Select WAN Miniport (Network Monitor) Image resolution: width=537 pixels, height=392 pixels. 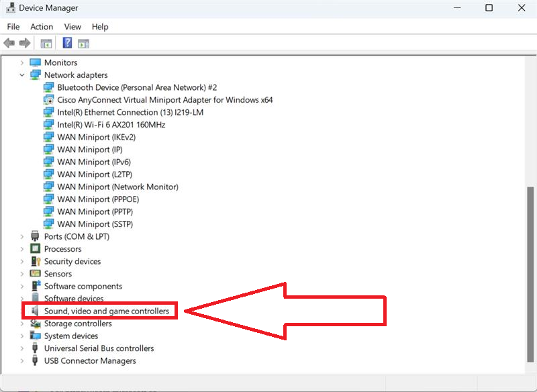click(x=118, y=187)
